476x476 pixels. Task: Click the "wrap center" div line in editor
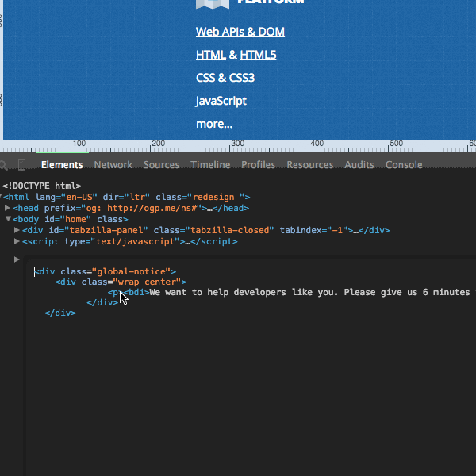tap(121, 282)
